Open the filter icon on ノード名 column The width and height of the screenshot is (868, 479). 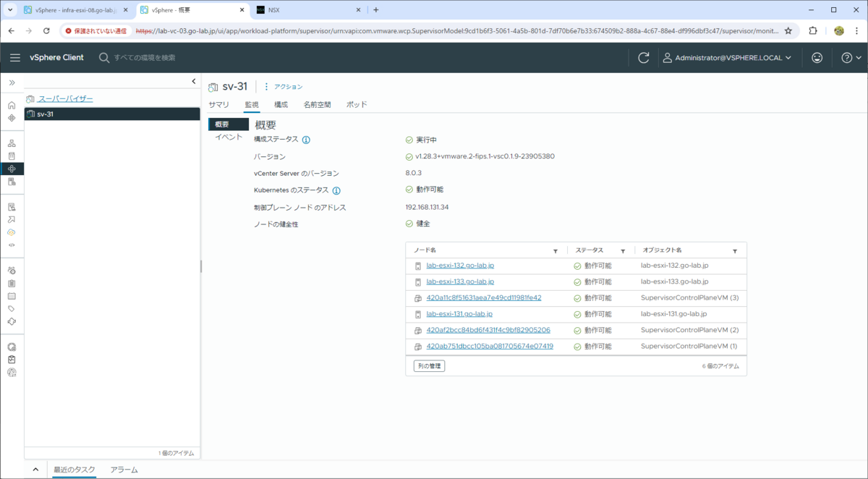click(x=556, y=250)
